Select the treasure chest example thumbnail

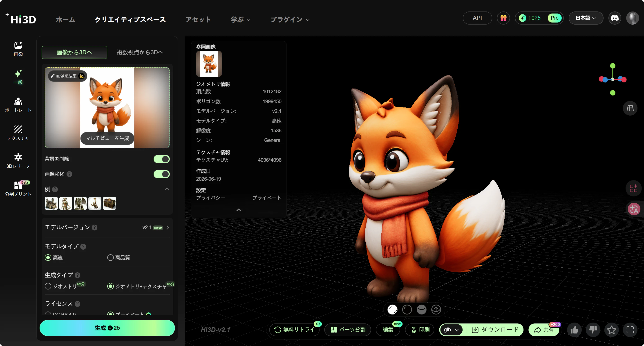pyautogui.click(x=109, y=203)
